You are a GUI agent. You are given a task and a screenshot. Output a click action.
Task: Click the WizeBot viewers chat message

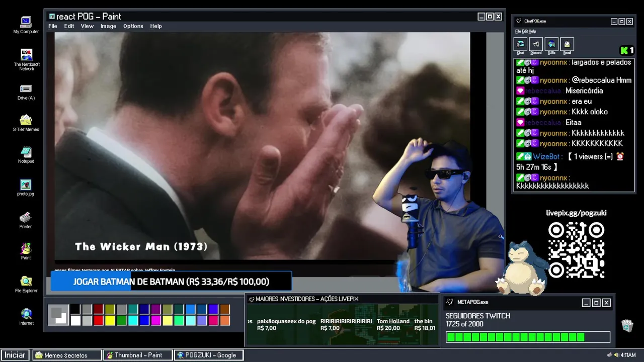[x=571, y=161]
